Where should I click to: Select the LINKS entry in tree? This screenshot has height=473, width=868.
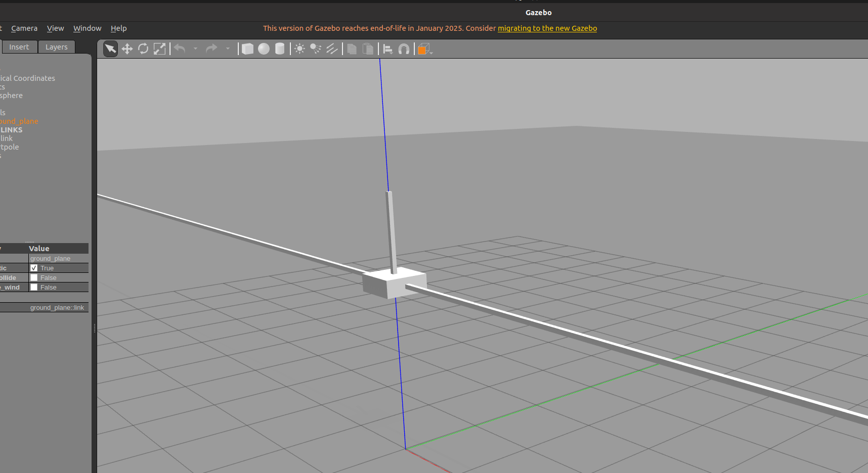click(x=11, y=130)
